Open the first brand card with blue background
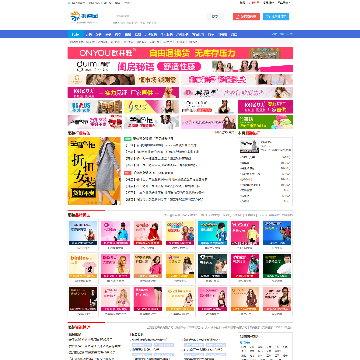The width and height of the screenshot is (360, 360). (x=83, y=233)
